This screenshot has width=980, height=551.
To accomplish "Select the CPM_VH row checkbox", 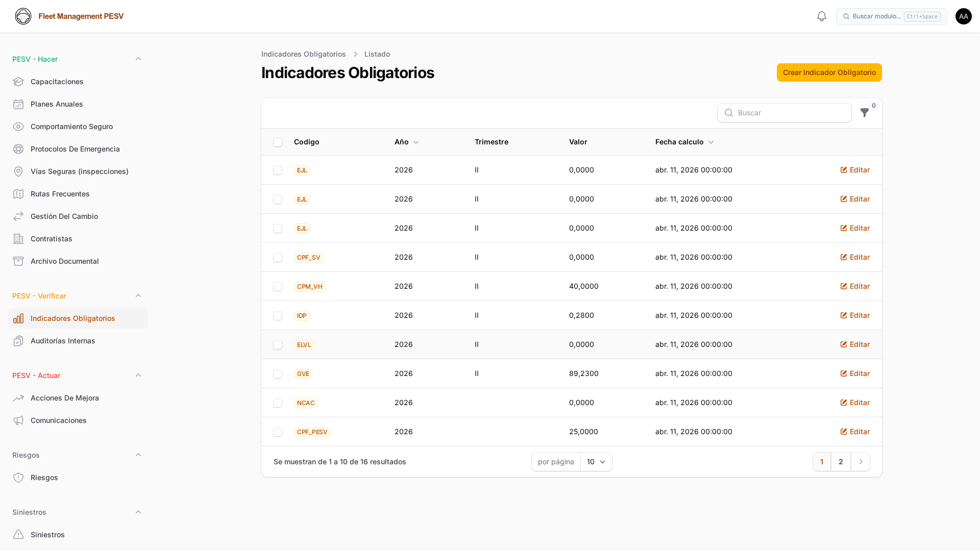I will [x=278, y=287].
